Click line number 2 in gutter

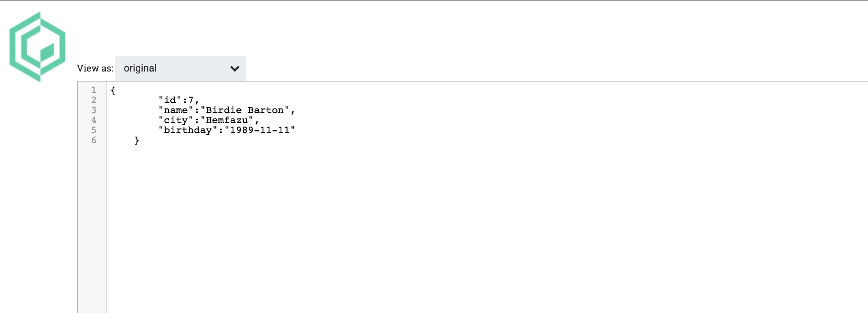click(x=93, y=100)
